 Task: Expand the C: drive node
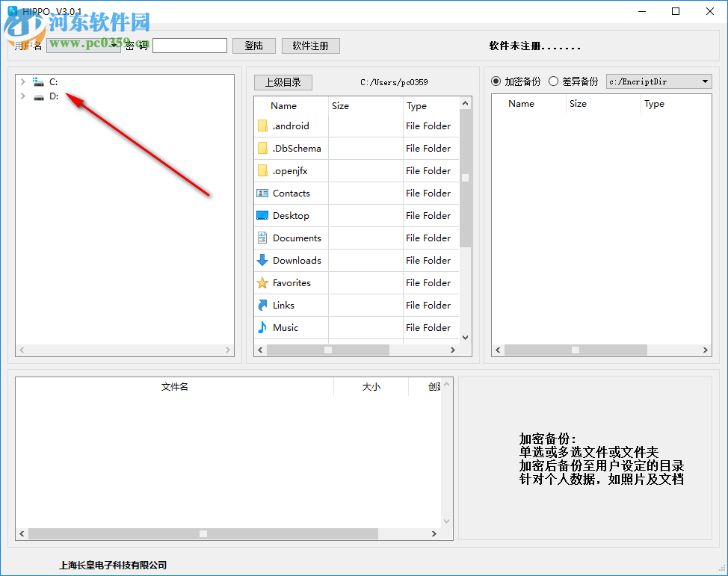[22, 81]
